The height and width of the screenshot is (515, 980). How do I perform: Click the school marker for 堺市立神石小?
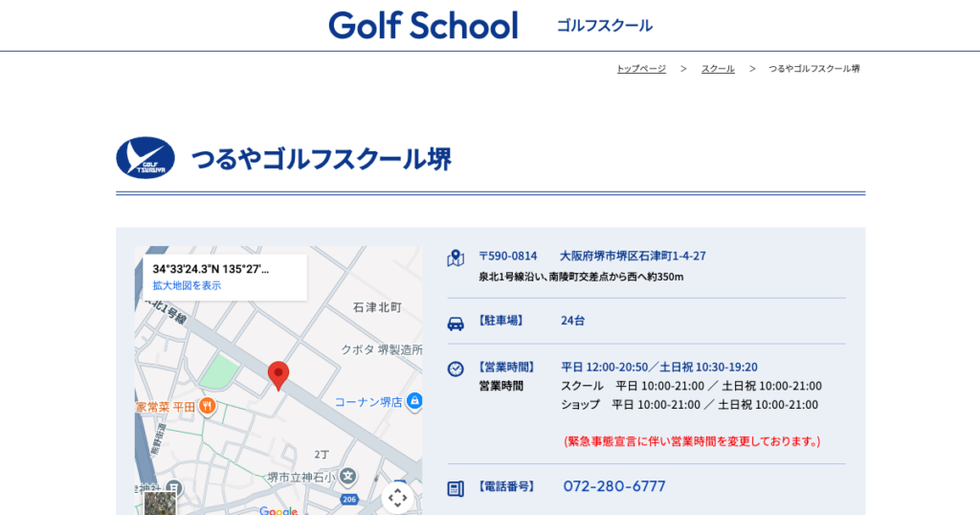pos(348,476)
